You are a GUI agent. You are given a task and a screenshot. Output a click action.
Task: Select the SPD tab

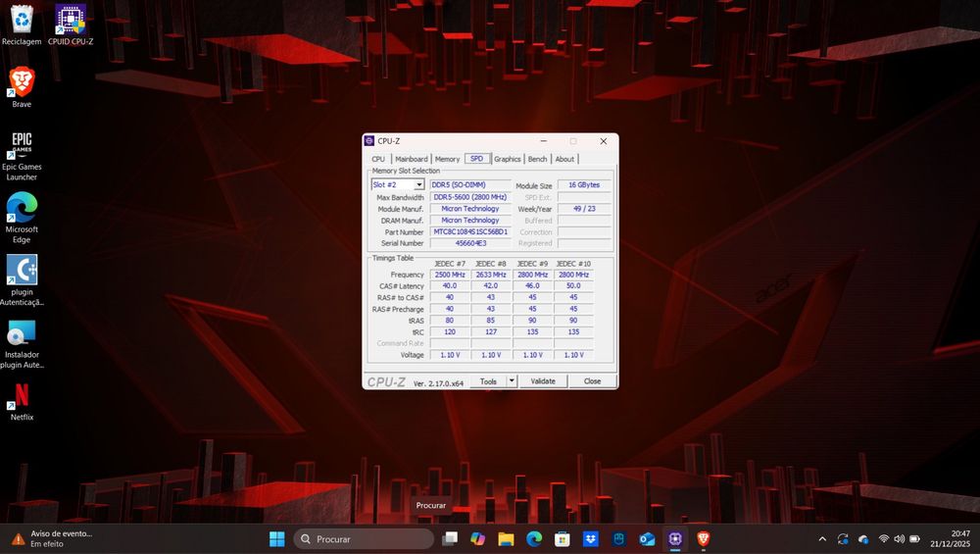pyautogui.click(x=477, y=159)
